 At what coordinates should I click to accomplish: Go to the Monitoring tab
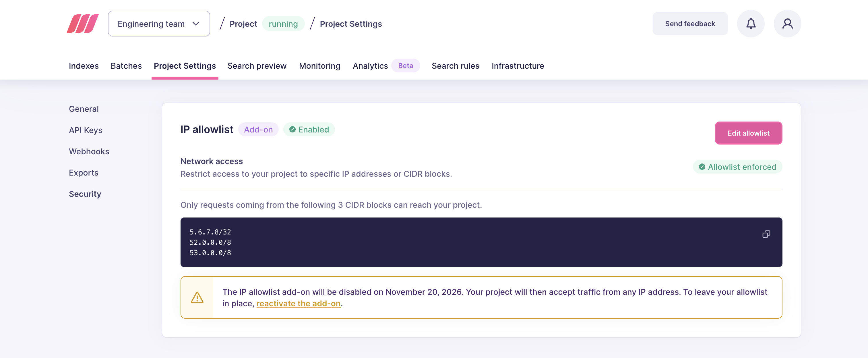[x=319, y=66]
